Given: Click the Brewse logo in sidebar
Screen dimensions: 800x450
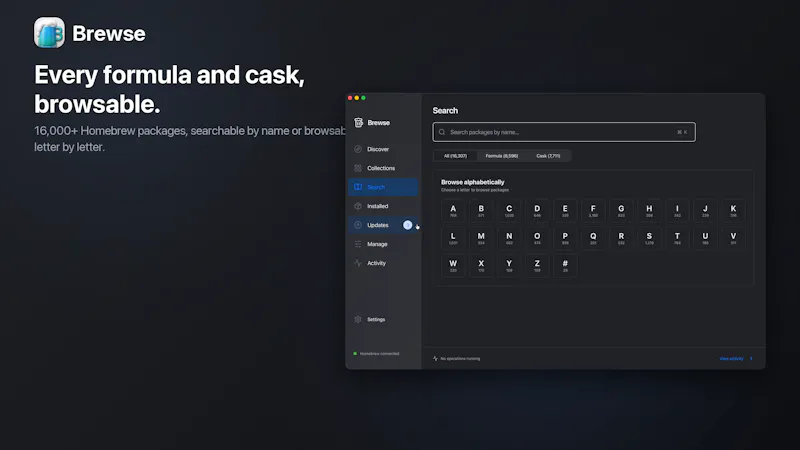Looking at the screenshot, I should pyautogui.click(x=359, y=122).
